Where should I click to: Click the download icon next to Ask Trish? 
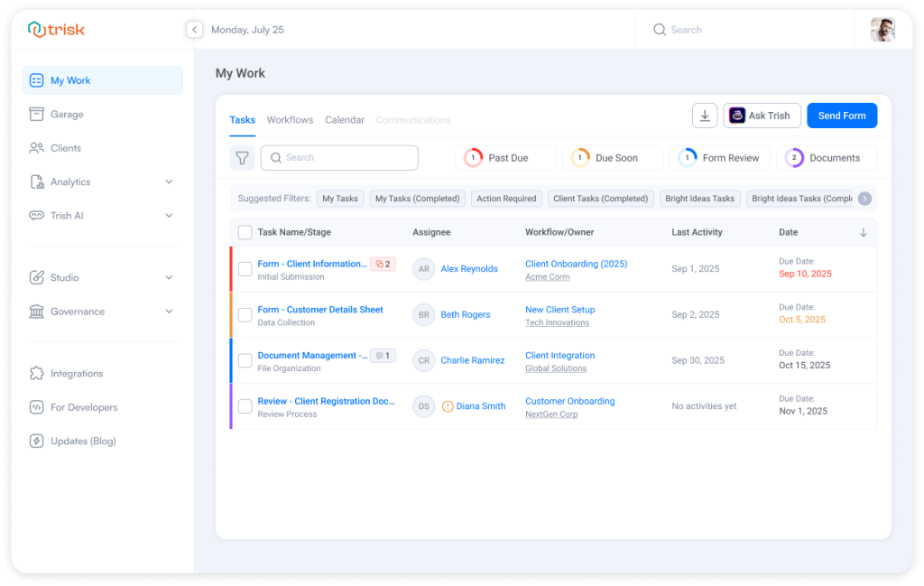pyautogui.click(x=705, y=116)
